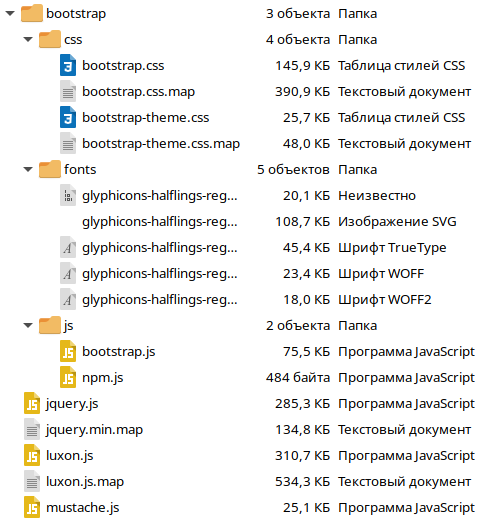Screen dimensions: 482x523
Task: Click the bootstrap-theme.css.map document icon
Action: point(68,143)
